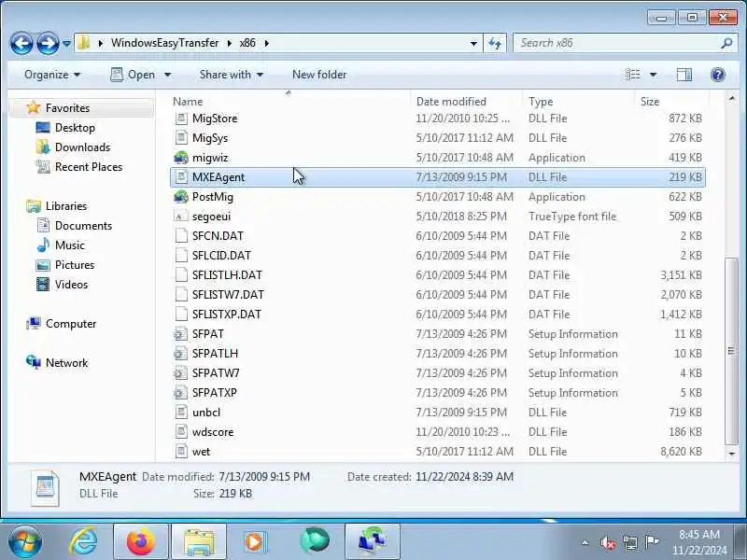The image size is (747, 560).
Task: Refresh the x86 folder view
Action: pos(495,43)
